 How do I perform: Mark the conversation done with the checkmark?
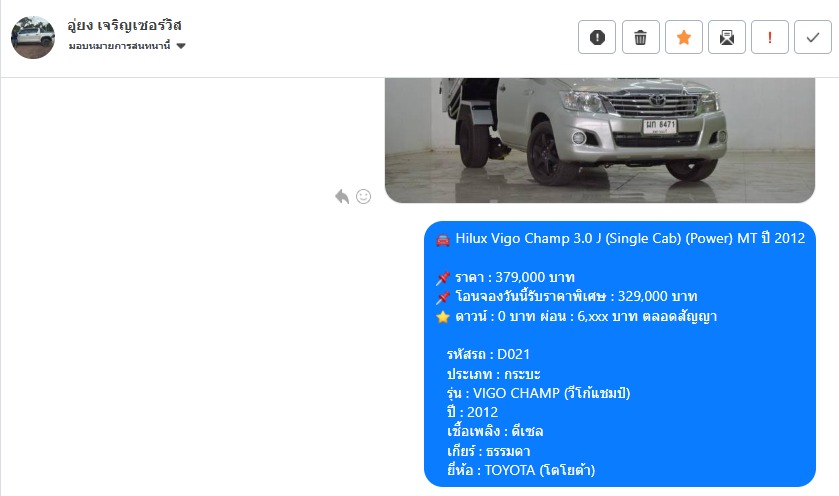pos(813,37)
